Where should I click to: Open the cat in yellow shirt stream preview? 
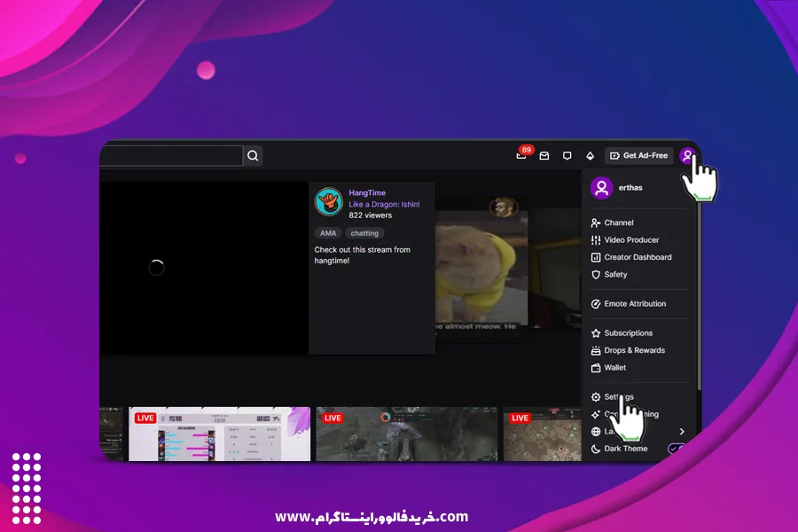pyautogui.click(x=481, y=269)
